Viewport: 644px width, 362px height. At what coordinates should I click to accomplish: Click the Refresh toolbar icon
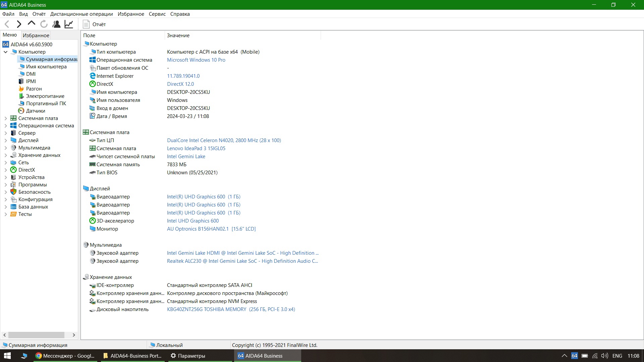tap(44, 24)
